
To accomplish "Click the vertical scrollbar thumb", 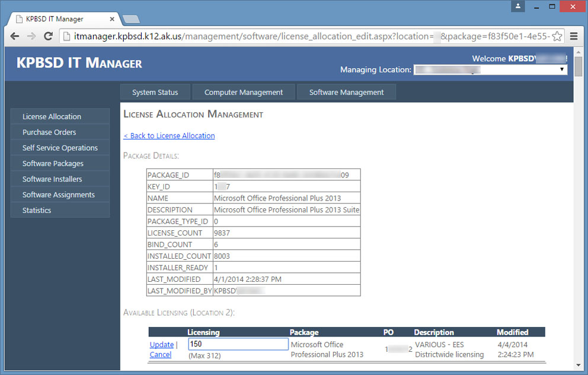I will [x=578, y=66].
